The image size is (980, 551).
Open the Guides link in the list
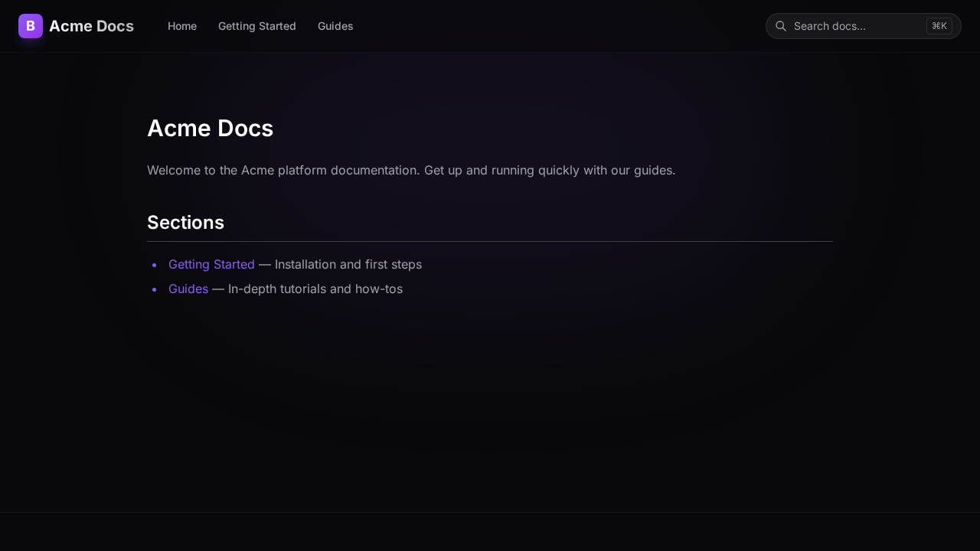(188, 289)
